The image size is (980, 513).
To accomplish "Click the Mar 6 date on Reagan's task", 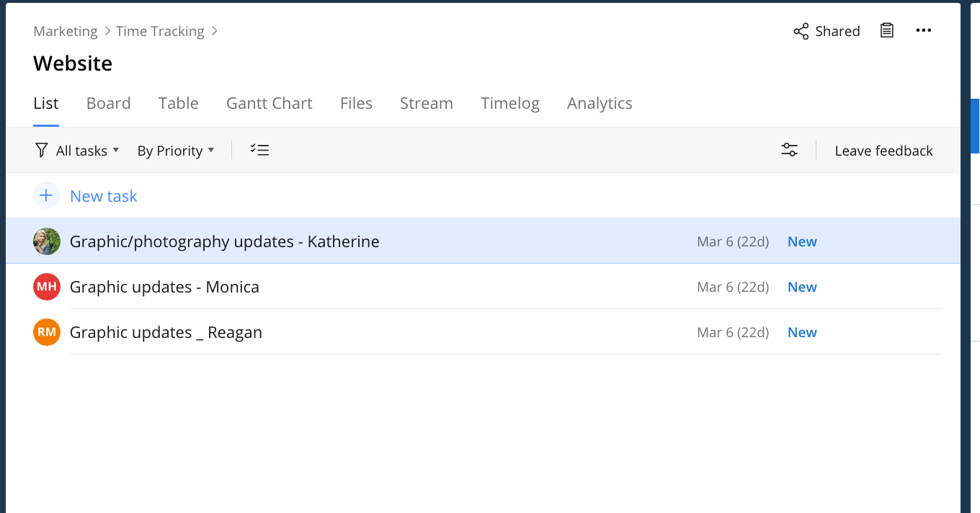I will tap(732, 333).
